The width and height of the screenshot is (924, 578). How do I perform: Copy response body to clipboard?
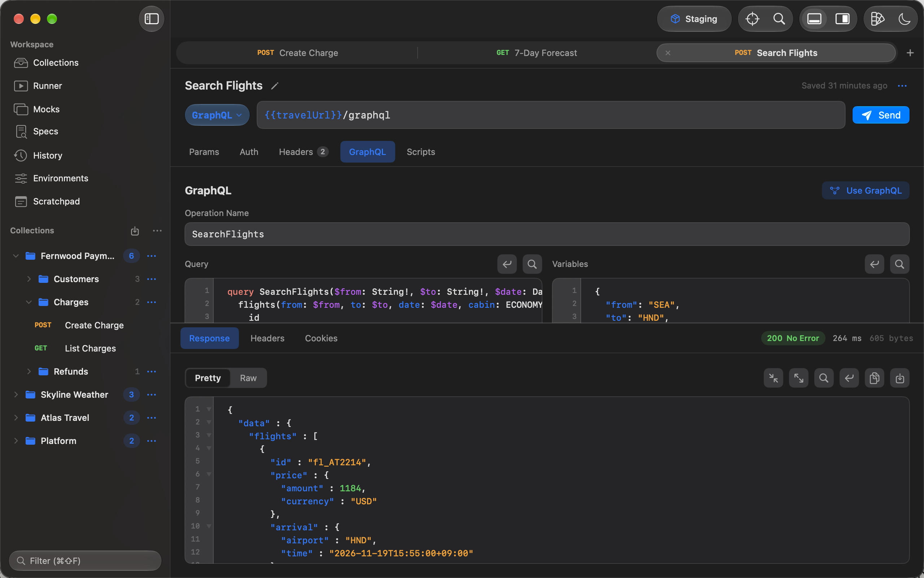pos(874,378)
